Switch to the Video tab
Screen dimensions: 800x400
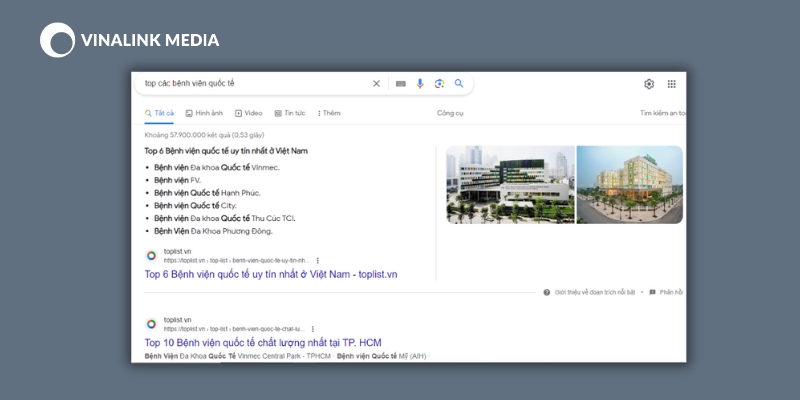[248, 113]
